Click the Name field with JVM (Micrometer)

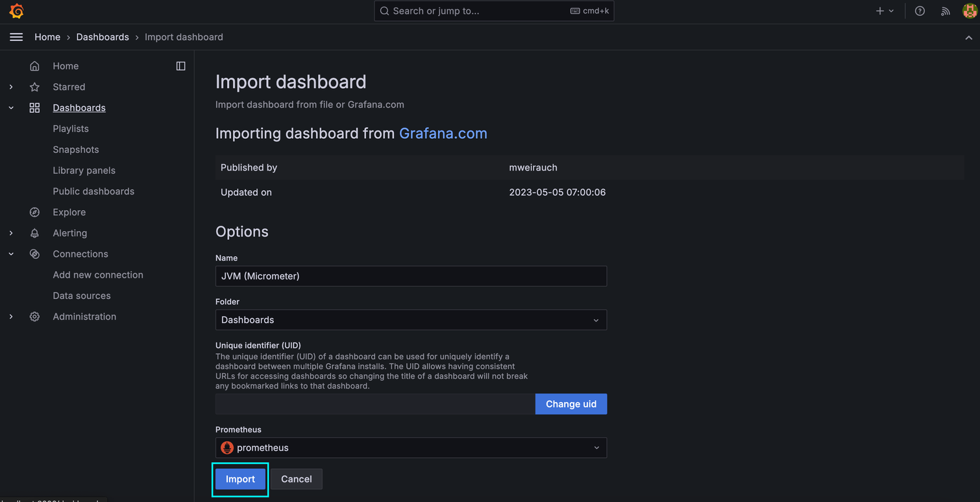tap(411, 276)
